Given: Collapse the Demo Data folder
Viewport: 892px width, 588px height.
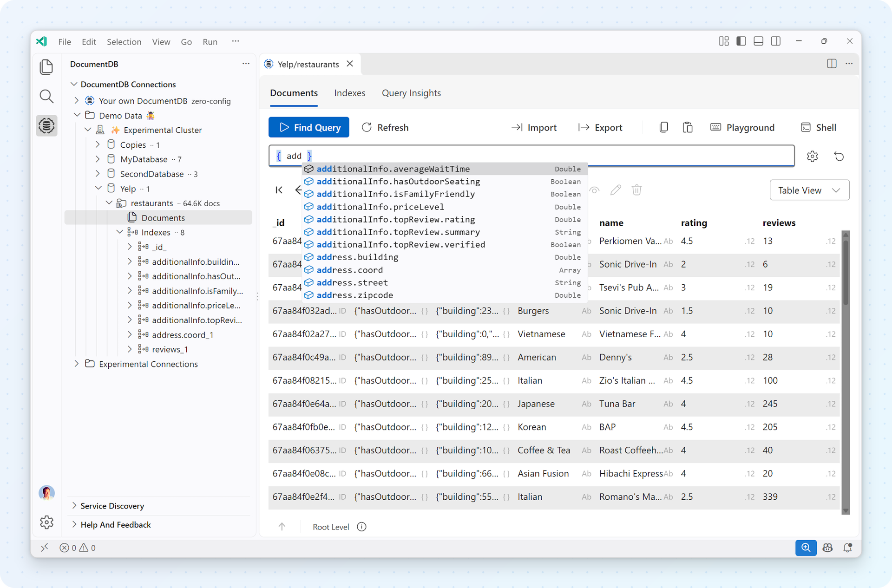Looking at the screenshot, I should [x=77, y=115].
